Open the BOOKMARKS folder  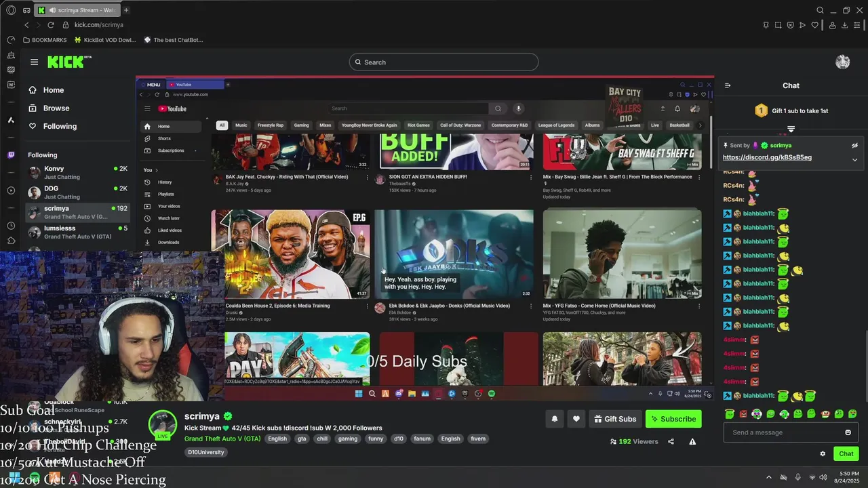(x=45, y=40)
